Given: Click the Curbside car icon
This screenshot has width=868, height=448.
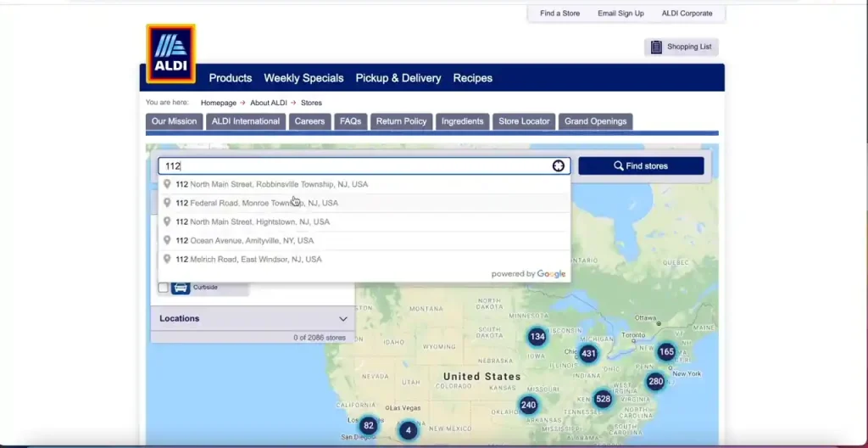Looking at the screenshot, I should pyautogui.click(x=181, y=288).
